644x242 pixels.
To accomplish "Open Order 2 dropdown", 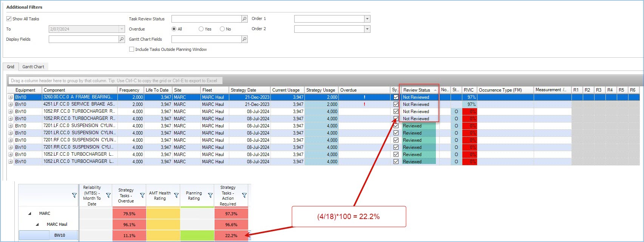I will tap(367, 29).
